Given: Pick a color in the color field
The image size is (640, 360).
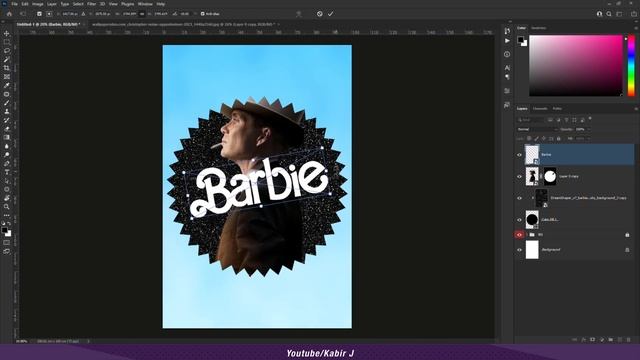Looking at the screenshot, I should (x=576, y=66).
